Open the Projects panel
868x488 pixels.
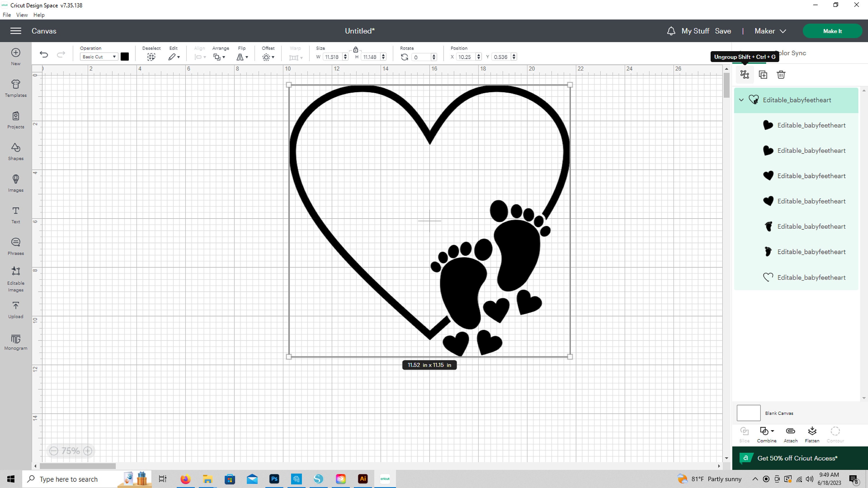coord(16,120)
